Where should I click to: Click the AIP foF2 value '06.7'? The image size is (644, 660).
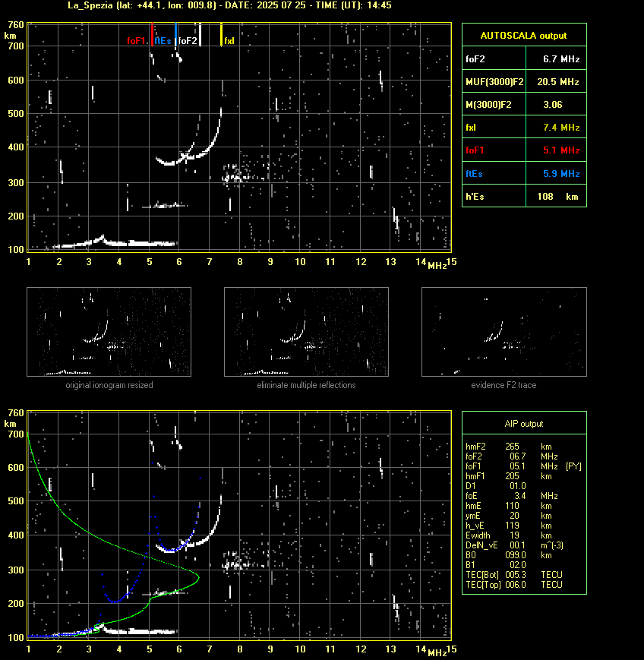[518, 456]
